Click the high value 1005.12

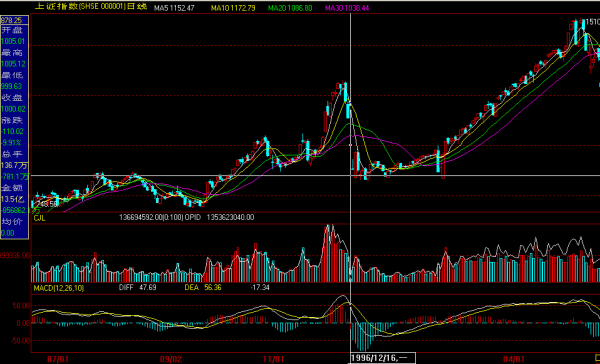(12, 64)
